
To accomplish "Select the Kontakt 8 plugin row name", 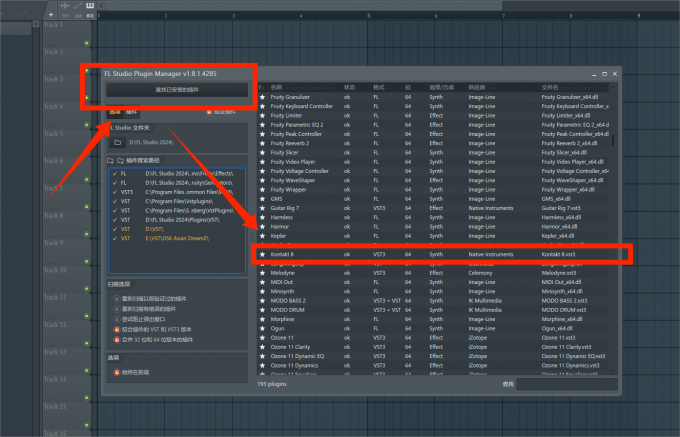I will click(x=282, y=254).
